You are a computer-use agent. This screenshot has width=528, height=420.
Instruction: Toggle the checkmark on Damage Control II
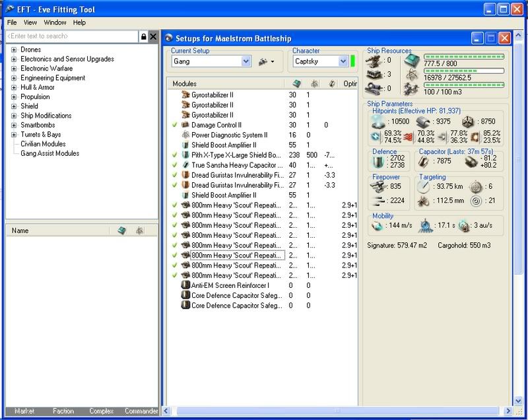coord(174,125)
